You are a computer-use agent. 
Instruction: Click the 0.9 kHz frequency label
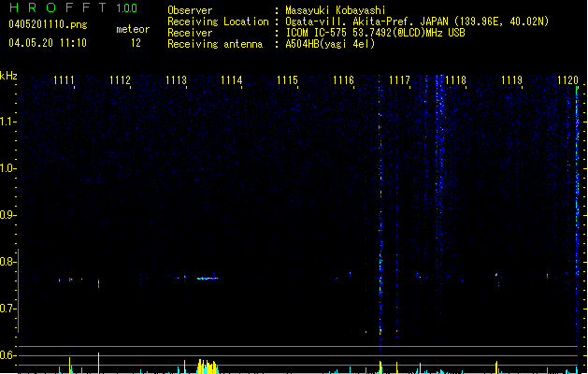[7, 215]
